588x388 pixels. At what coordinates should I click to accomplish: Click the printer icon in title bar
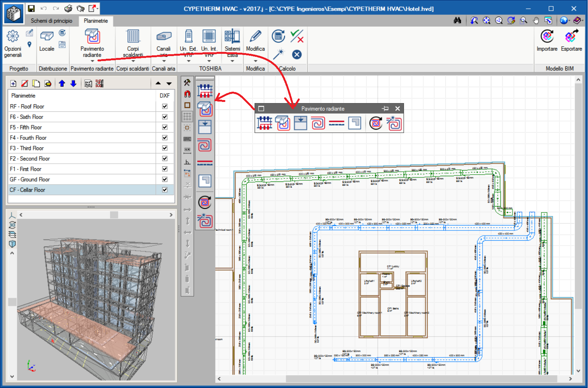pyautogui.click(x=68, y=8)
